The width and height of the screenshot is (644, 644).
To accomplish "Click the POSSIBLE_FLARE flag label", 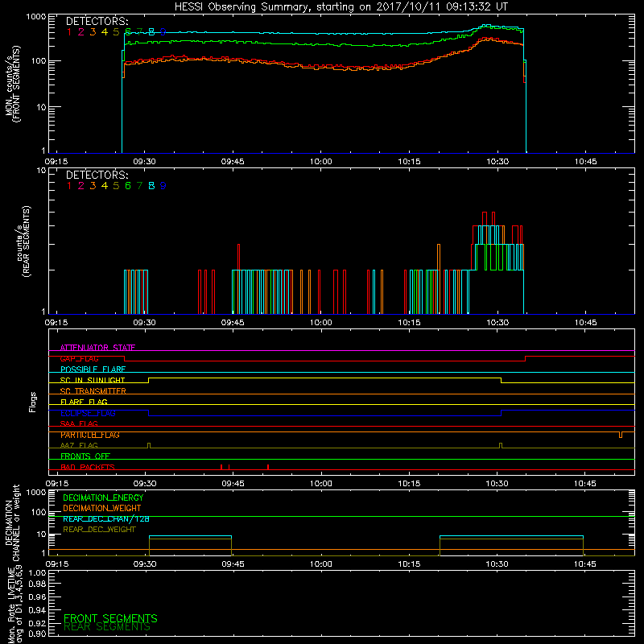I will 93,369.
